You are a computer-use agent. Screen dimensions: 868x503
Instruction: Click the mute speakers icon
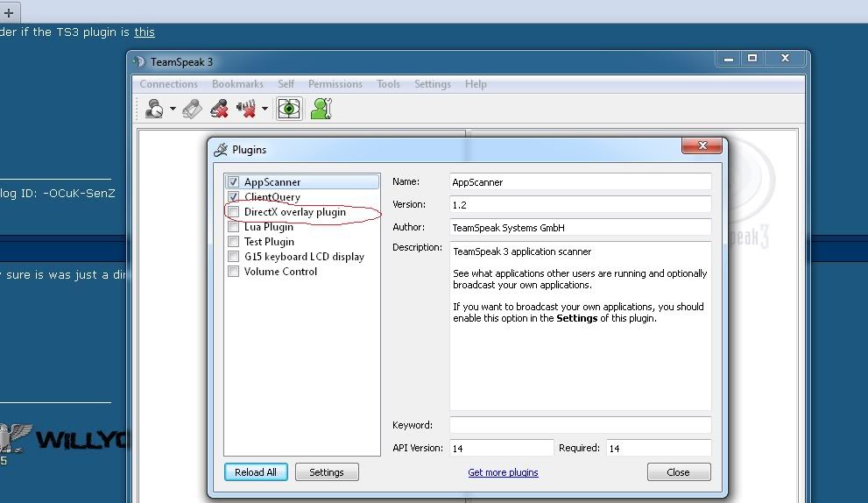coord(246,109)
